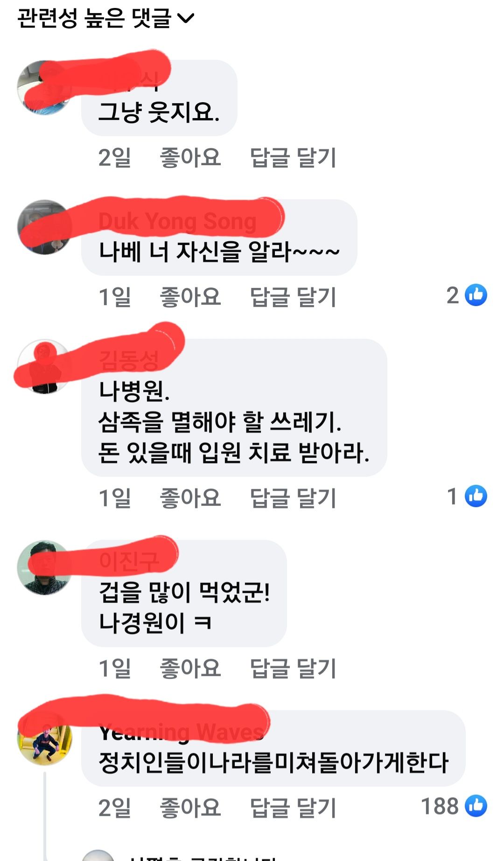The height and width of the screenshot is (861, 504).
Task: Open profile picture beside 나병원 comment
Action: click(x=44, y=366)
